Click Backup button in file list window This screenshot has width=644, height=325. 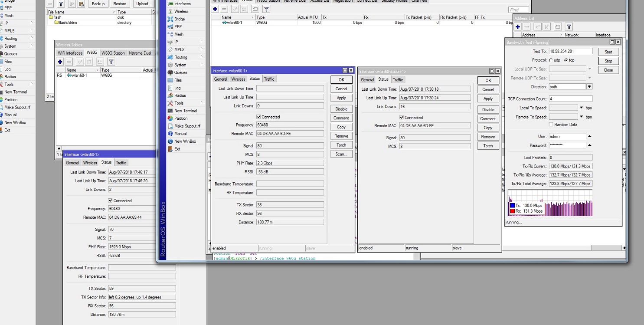click(x=98, y=4)
